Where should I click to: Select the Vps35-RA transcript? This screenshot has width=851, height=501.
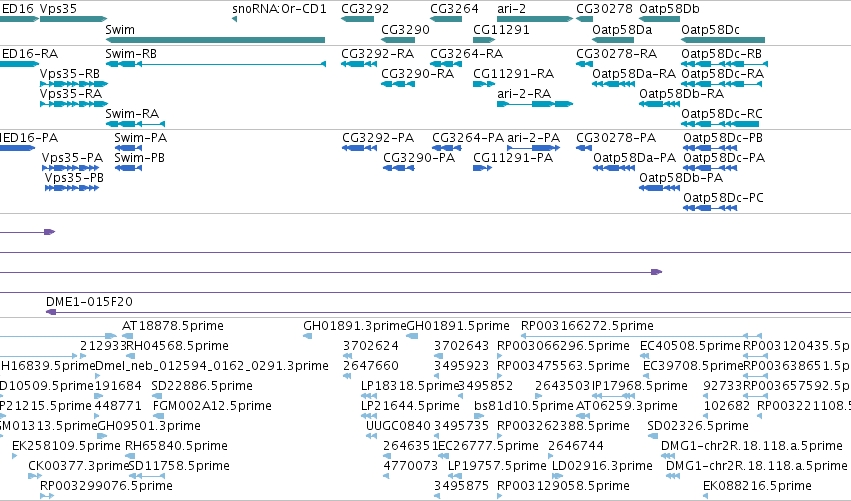pyautogui.click(x=74, y=104)
